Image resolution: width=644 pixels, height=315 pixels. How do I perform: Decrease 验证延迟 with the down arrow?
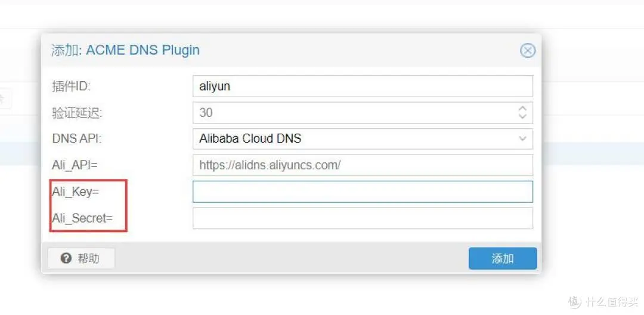(522, 117)
